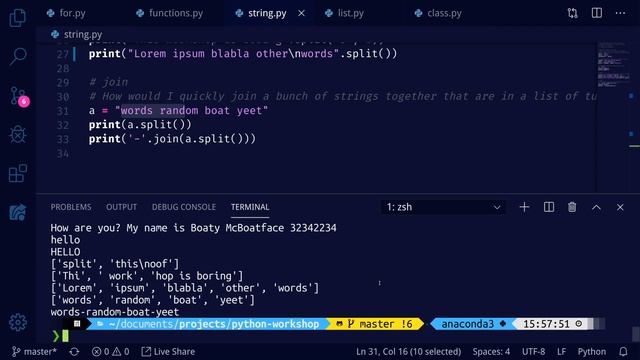Open Source Control view with badge
This screenshot has height=360, width=640.
[19, 96]
